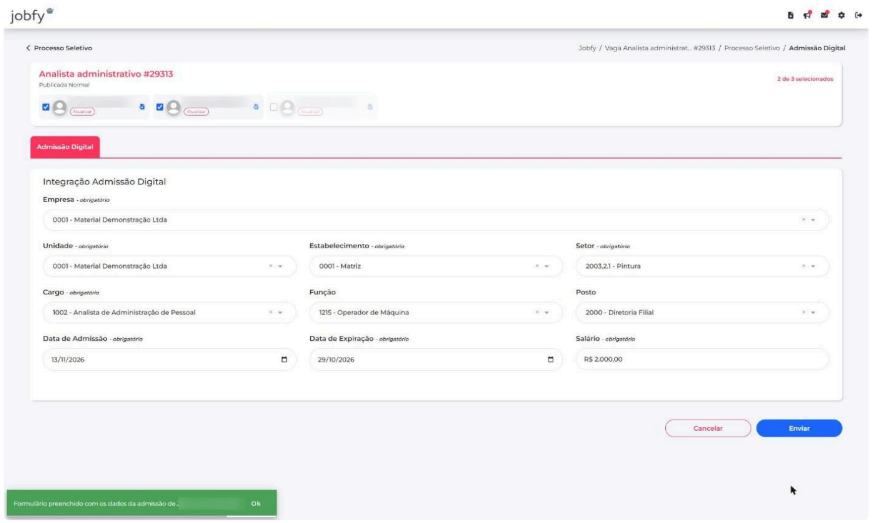Expand the Empresa dropdown arrow

(x=813, y=220)
